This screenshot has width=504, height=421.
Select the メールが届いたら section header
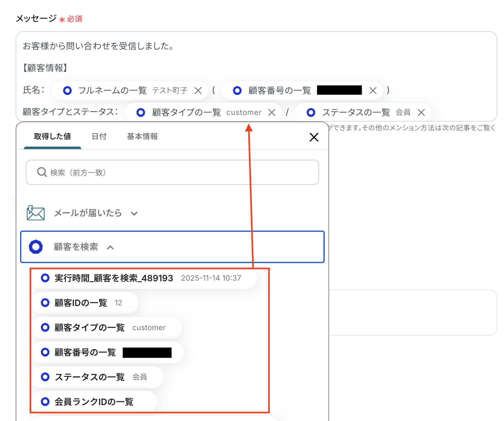(172, 213)
